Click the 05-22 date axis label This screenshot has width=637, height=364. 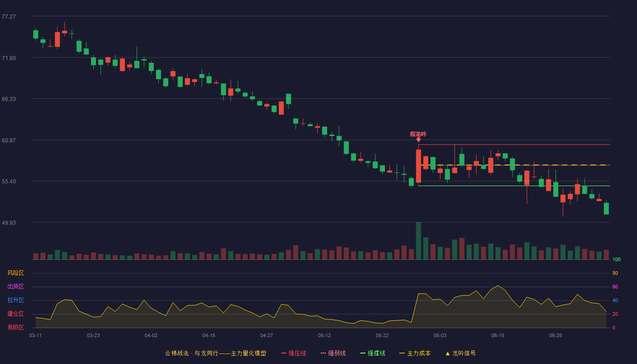(x=382, y=335)
